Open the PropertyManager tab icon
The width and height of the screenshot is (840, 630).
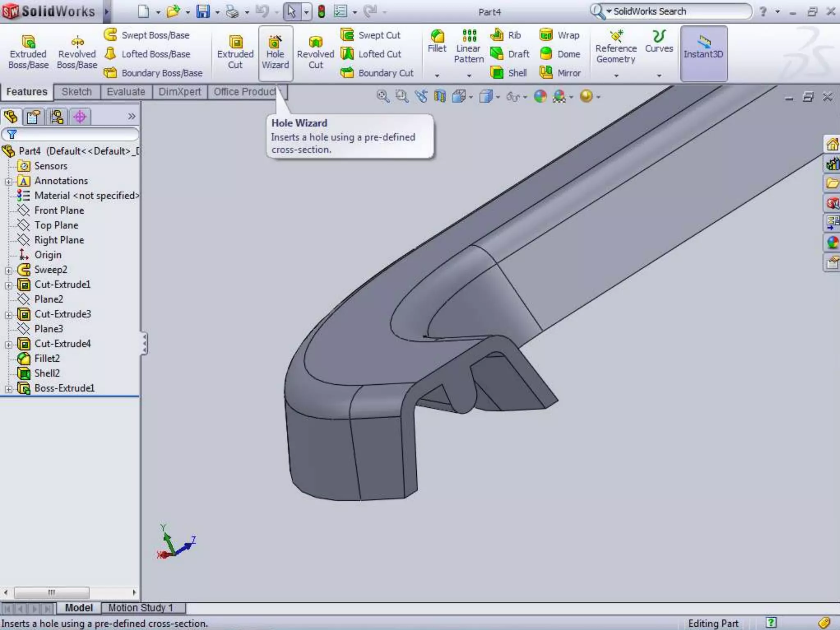[34, 117]
